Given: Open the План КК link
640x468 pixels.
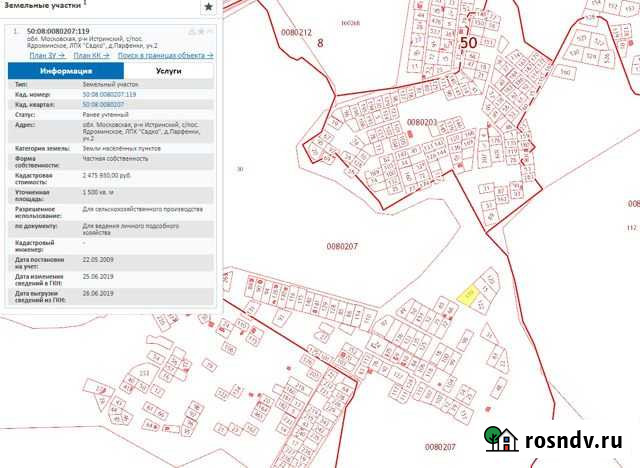Looking at the screenshot, I should click(x=91, y=55).
